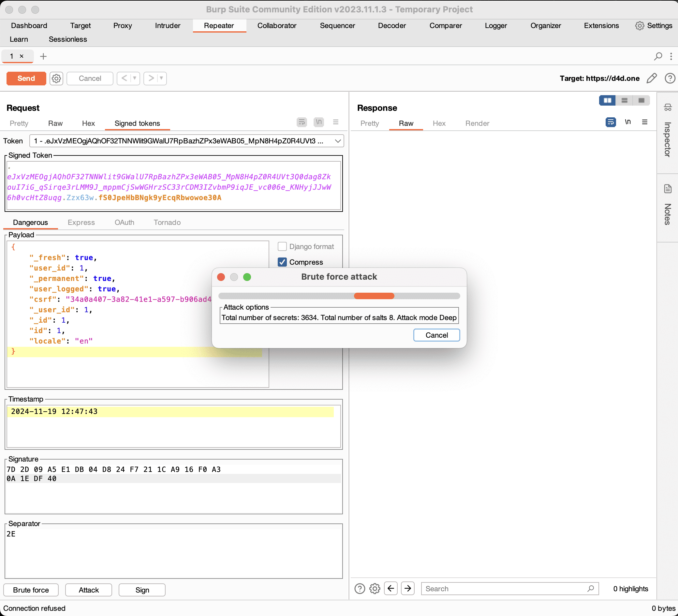The image size is (678, 616).
Task: Cancel the brute force attack
Action: (437, 335)
